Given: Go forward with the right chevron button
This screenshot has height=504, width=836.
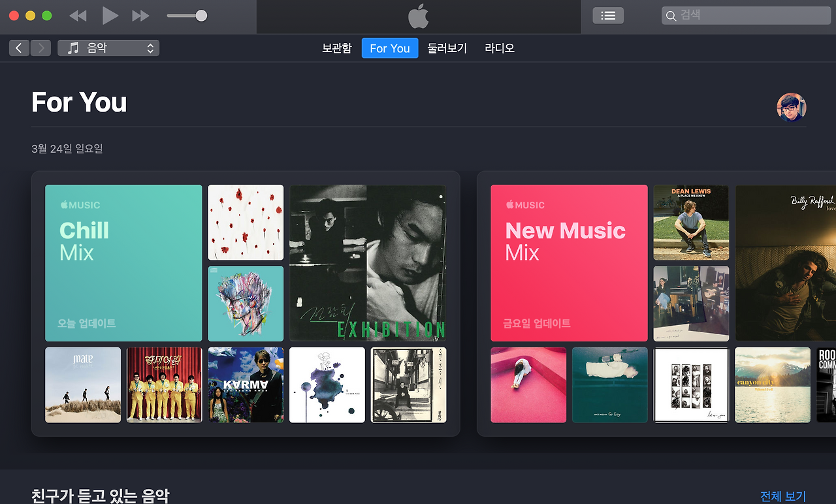Looking at the screenshot, I should 40,48.
